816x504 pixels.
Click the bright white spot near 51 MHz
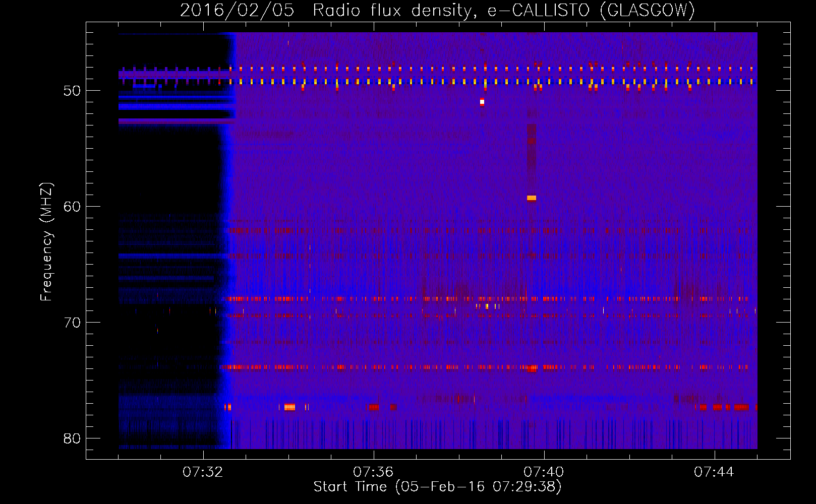point(482,102)
